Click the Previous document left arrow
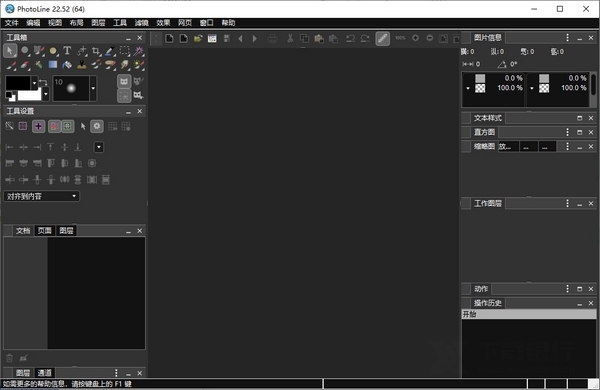600x390 pixels. 240,38
